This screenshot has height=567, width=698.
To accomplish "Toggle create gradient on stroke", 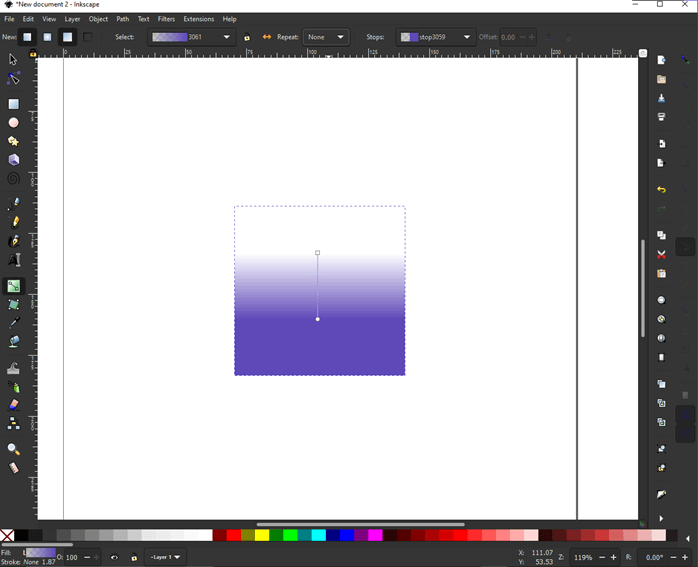I will (x=87, y=37).
